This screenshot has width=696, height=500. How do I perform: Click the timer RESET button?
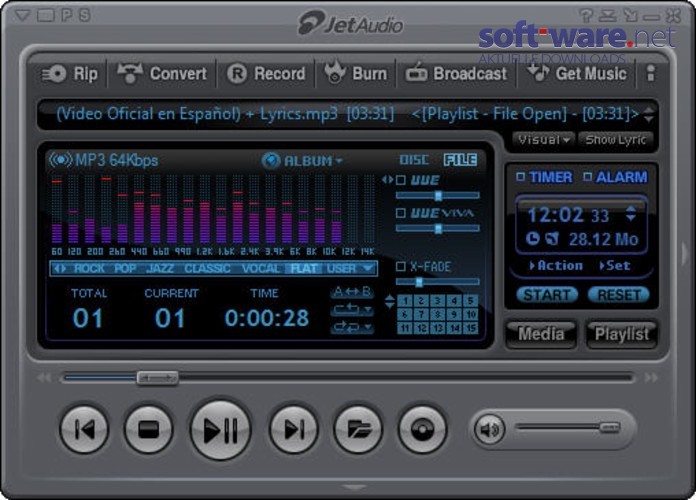(x=619, y=294)
